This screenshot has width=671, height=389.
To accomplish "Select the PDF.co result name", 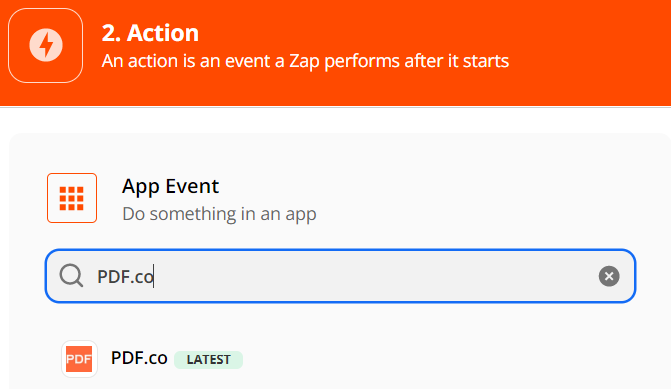I will tap(139, 358).
